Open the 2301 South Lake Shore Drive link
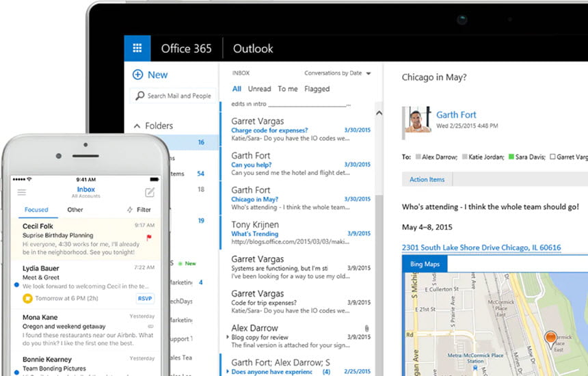Screen dimensions: 588x376 481,247
